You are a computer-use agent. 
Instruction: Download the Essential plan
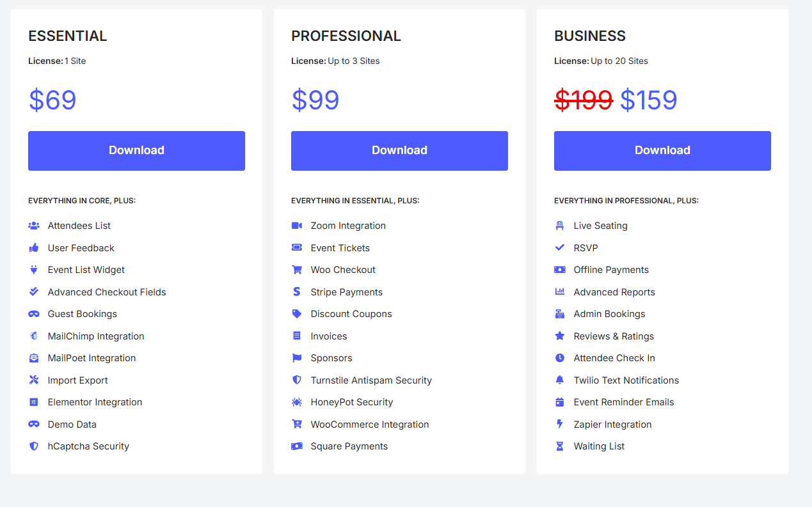coord(136,151)
